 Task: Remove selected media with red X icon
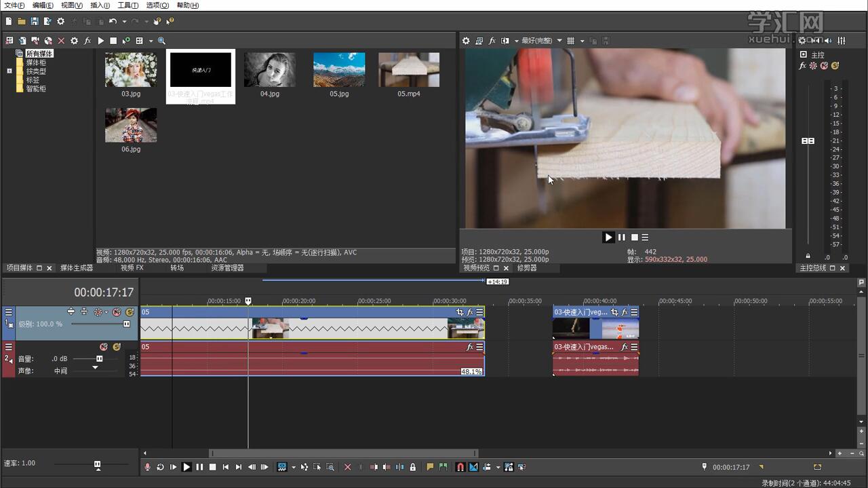click(61, 41)
